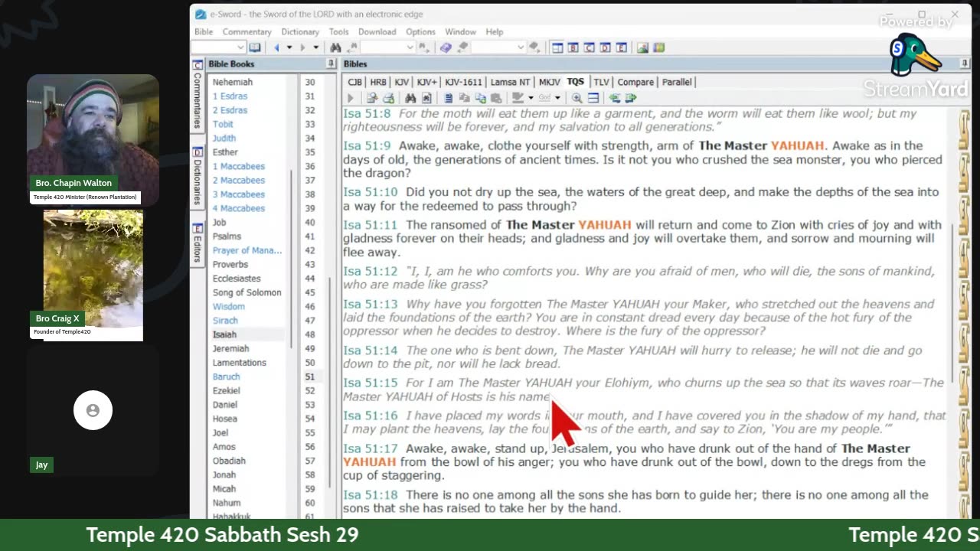Open the Commentaries side tab
The height and width of the screenshot is (551, 980).
coord(198,98)
